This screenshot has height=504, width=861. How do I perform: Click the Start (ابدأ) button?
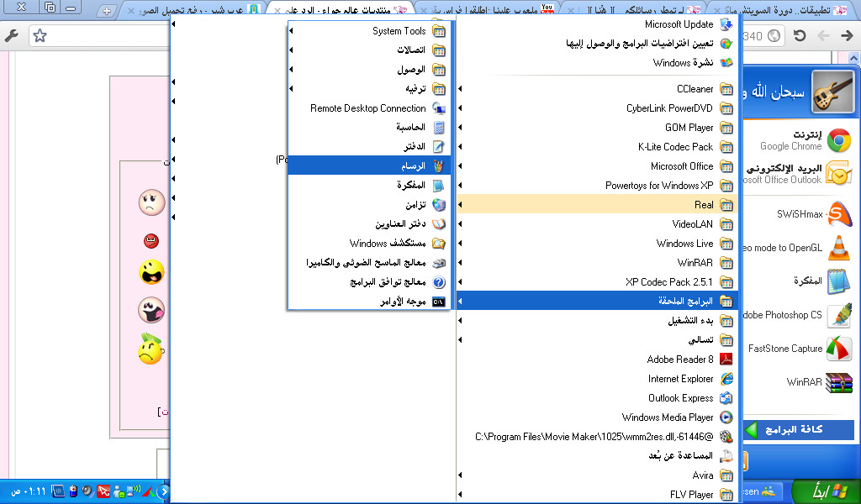click(821, 491)
